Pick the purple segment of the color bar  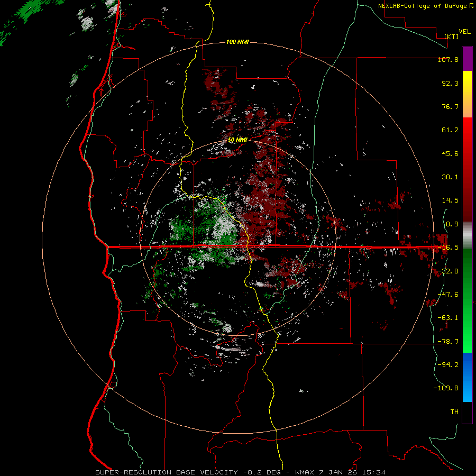pos(467,59)
